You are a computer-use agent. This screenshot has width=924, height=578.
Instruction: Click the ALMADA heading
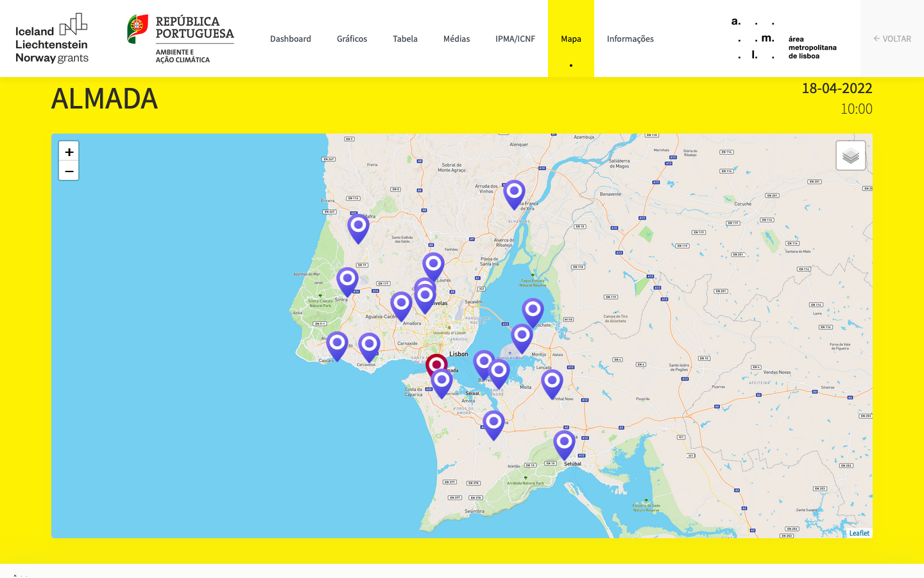[105, 99]
